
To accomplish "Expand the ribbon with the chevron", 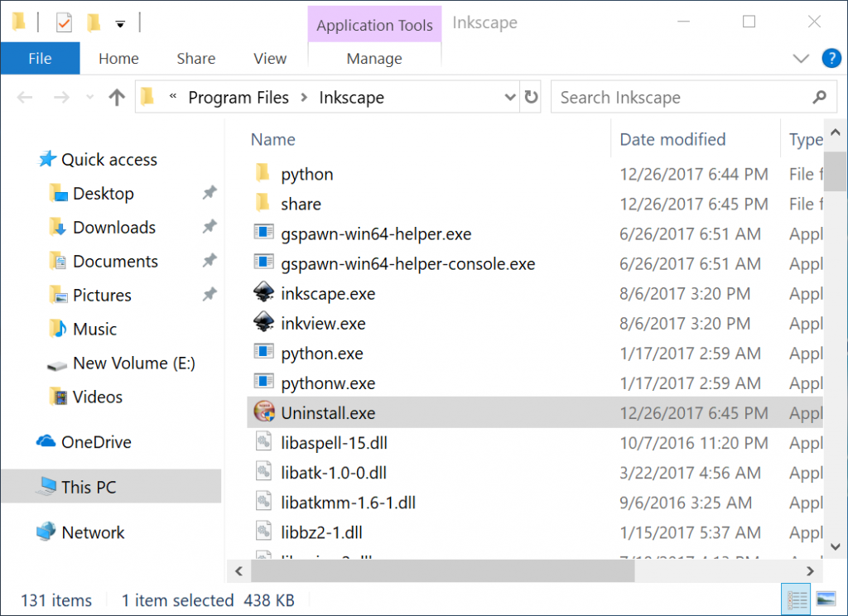I will point(801,58).
